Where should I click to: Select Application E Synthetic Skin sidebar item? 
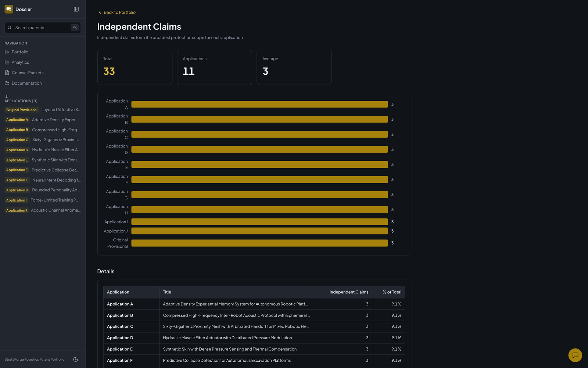43,160
